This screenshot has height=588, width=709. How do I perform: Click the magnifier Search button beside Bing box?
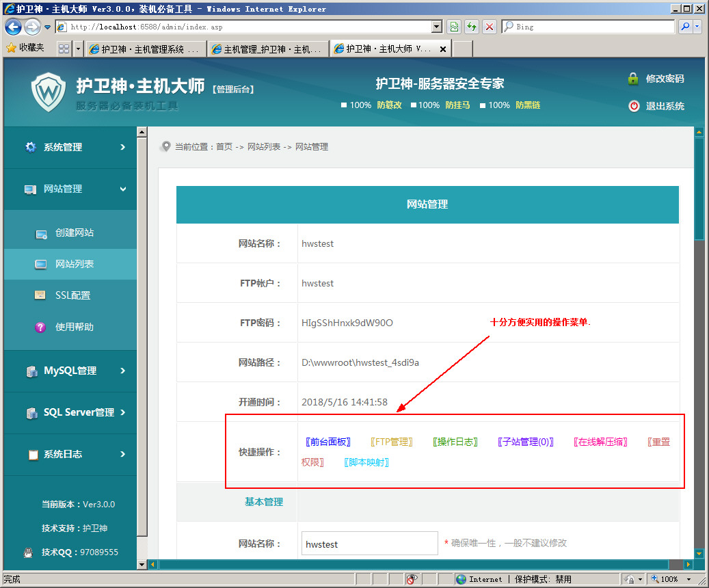coord(686,27)
